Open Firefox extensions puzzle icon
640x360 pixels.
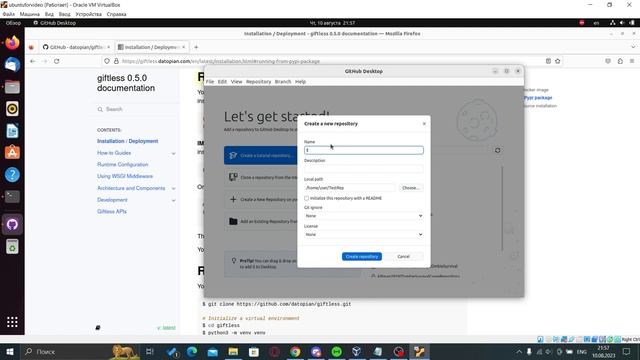620,61
